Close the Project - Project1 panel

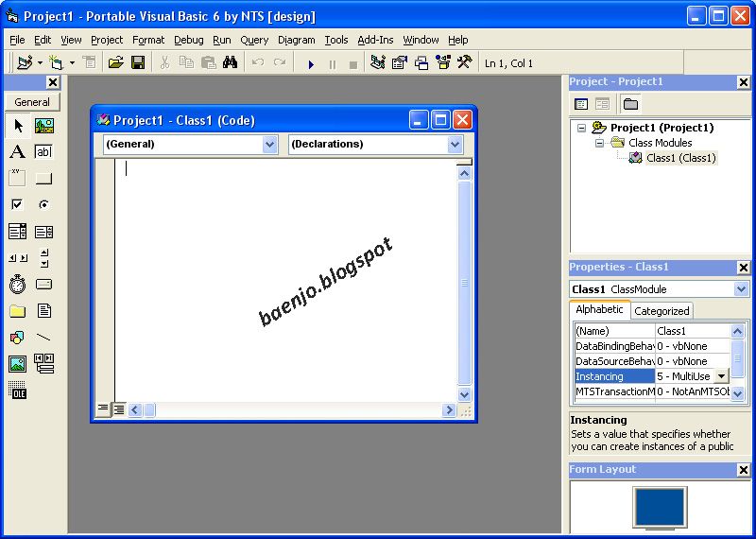point(743,82)
